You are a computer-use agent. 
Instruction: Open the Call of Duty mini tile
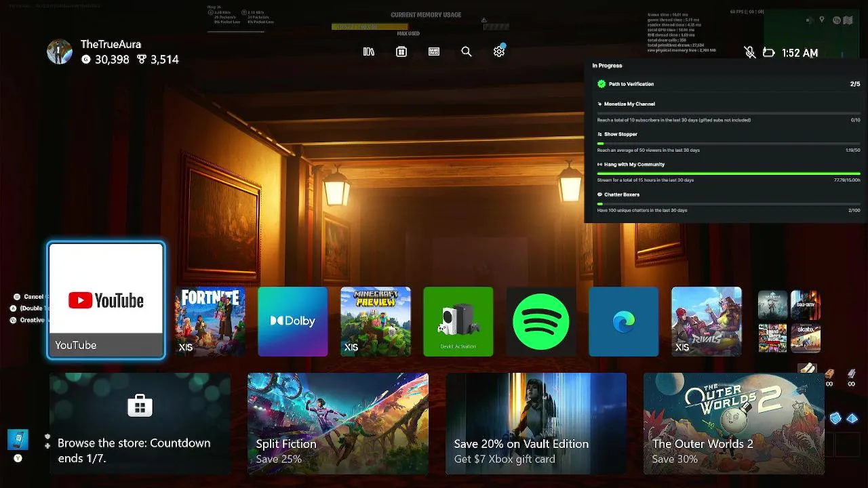806,305
